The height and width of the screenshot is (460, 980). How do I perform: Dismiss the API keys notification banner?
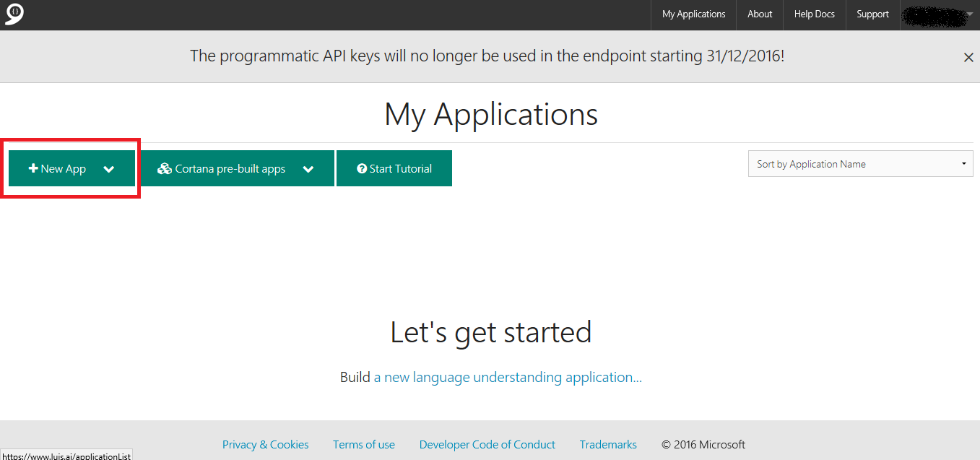click(968, 57)
